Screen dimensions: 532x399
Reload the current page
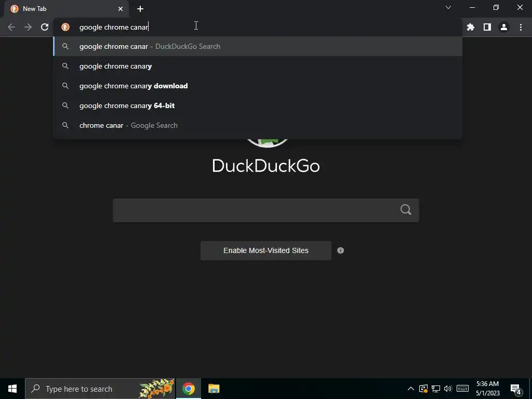coord(45,27)
